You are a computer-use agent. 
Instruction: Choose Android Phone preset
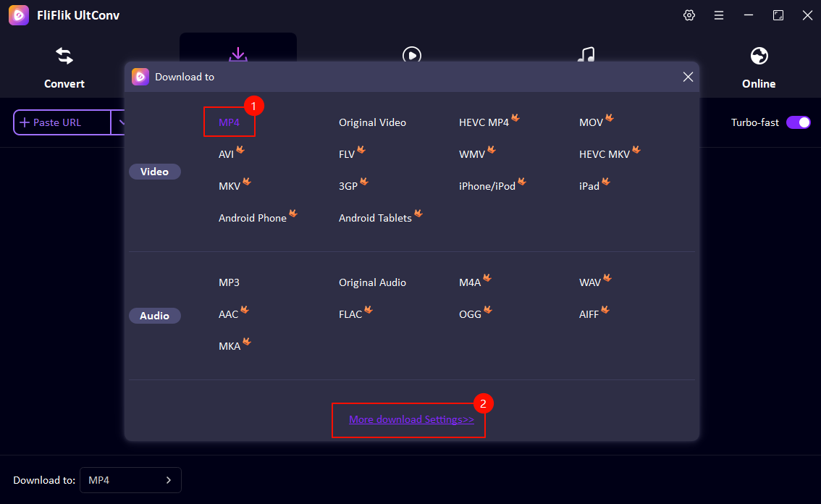coord(253,219)
